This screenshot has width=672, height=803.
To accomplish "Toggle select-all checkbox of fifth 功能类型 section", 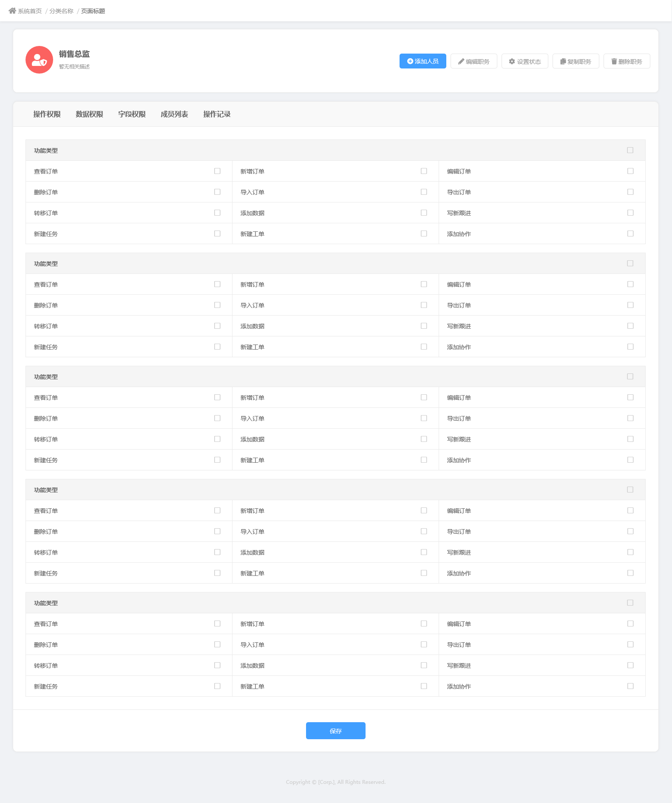I will point(630,603).
